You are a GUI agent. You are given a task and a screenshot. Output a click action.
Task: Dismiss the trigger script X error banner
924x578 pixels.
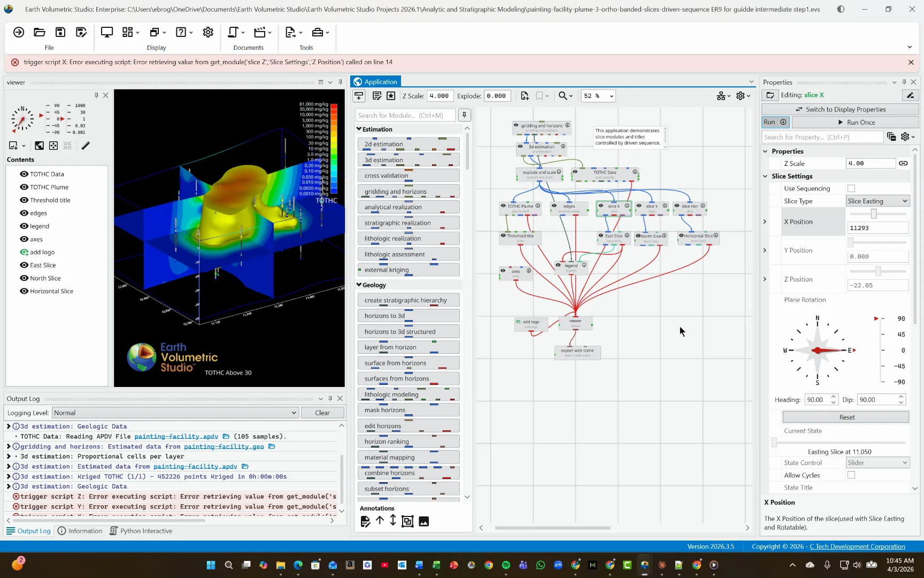tap(911, 62)
